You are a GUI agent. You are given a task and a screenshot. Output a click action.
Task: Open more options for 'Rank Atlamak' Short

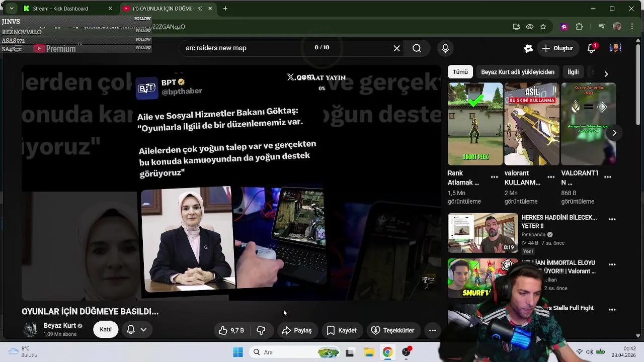pyautogui.click(x=494, y=177)
